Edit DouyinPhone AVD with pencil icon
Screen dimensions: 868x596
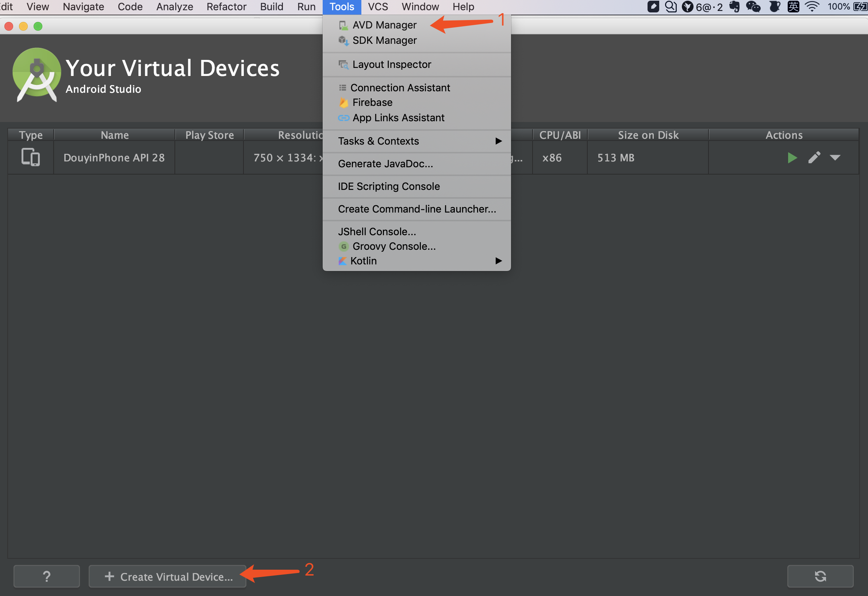[x=814, y=158]
